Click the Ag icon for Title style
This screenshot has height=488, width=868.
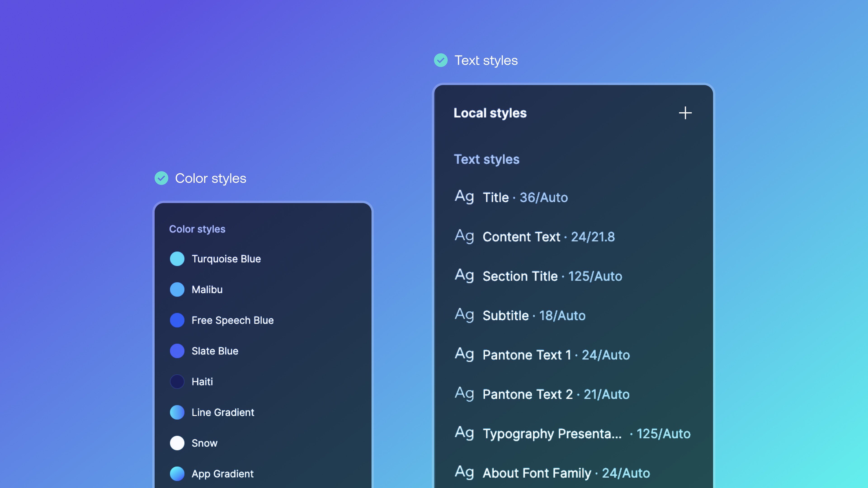[464, 197]
